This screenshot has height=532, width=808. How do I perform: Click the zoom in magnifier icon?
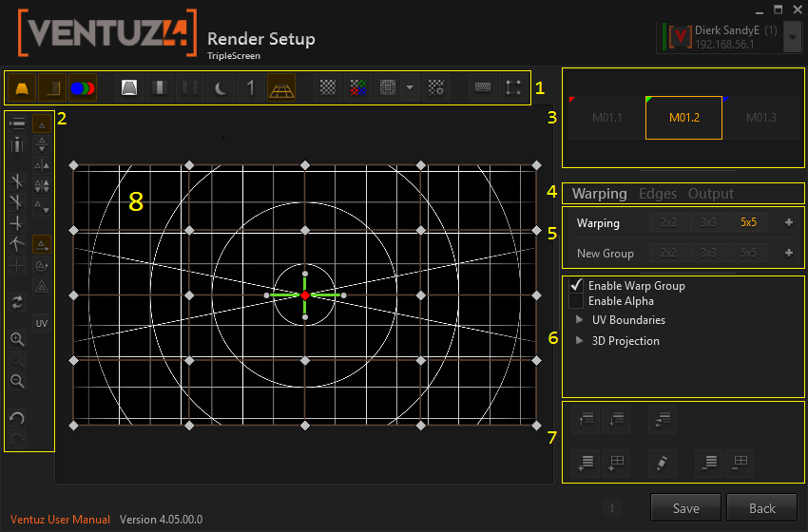17,339
